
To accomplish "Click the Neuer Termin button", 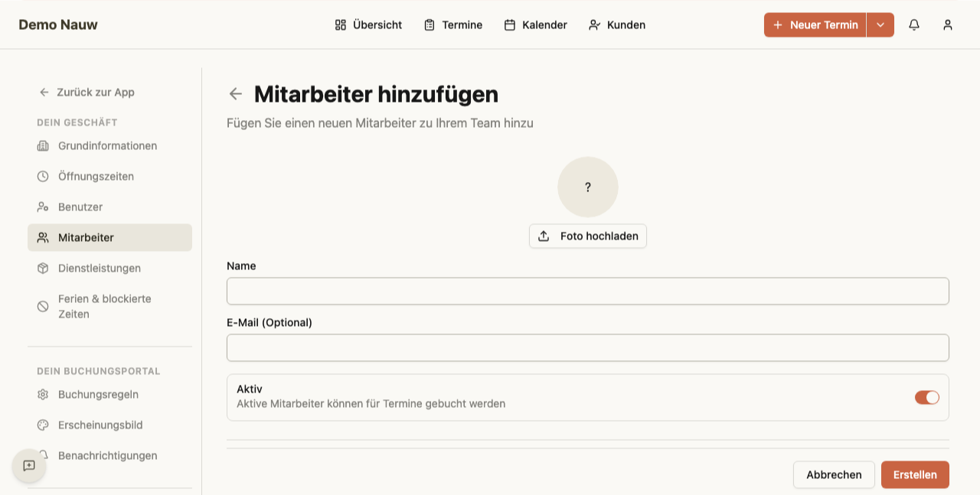I will tap(815, 24).
